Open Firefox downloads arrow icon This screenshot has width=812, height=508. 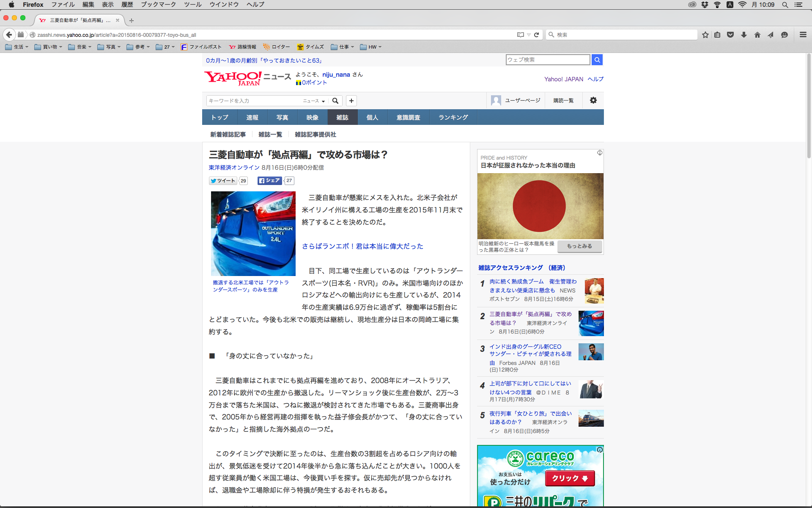pos(744,35)
